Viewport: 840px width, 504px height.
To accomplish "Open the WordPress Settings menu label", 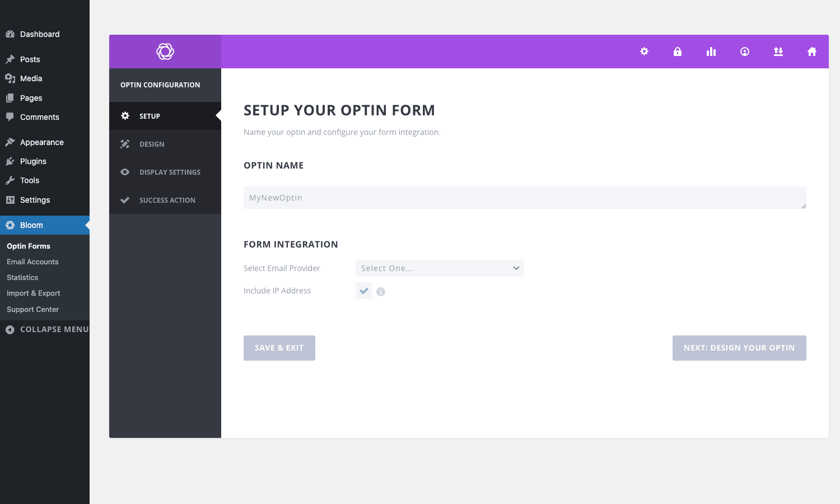I will coord(35,200).
